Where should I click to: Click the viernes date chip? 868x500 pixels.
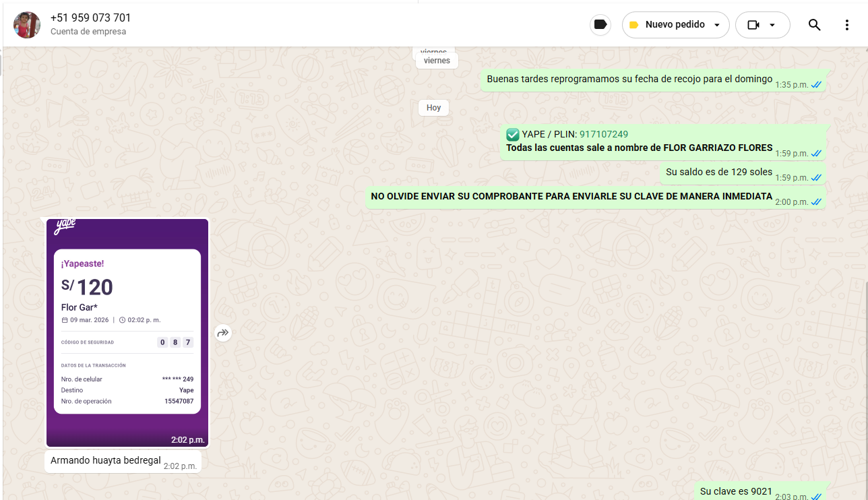[x=437, y=61]
